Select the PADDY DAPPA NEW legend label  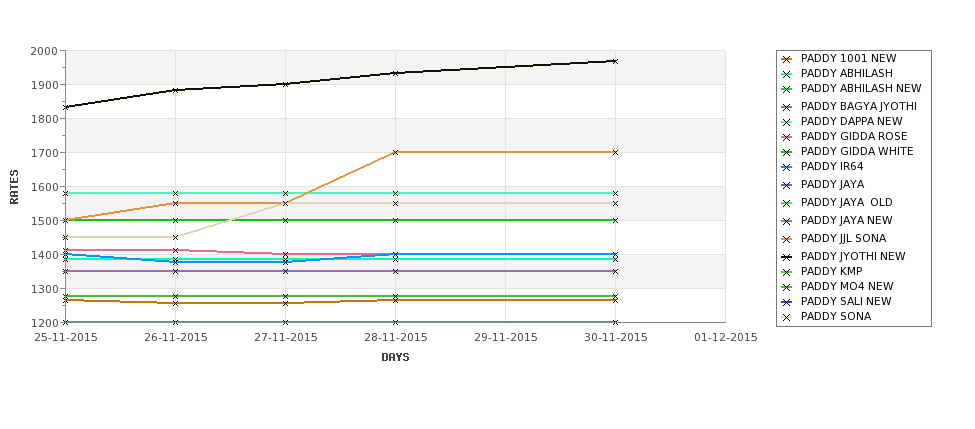[x=851, y=121]
